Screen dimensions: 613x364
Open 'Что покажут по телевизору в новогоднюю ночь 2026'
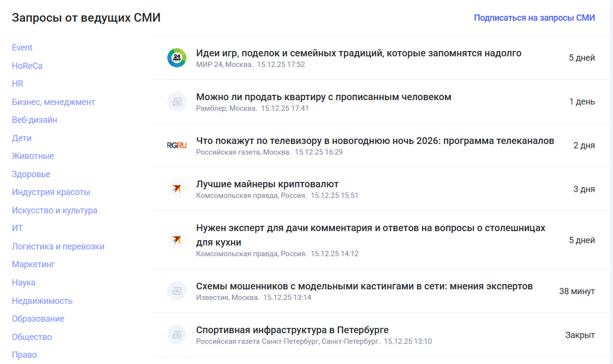pos(375,141)
